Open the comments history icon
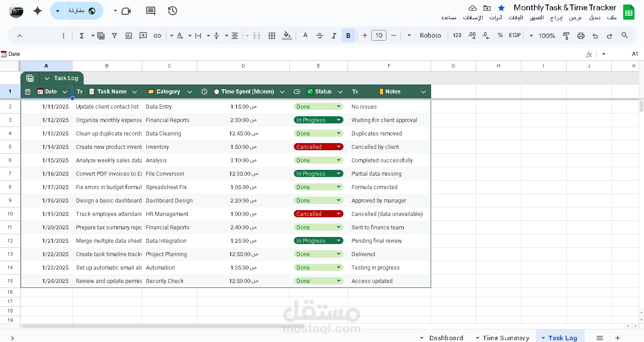Image resolution: width=644 pixels, height=342 pixels. pos(151,11)
